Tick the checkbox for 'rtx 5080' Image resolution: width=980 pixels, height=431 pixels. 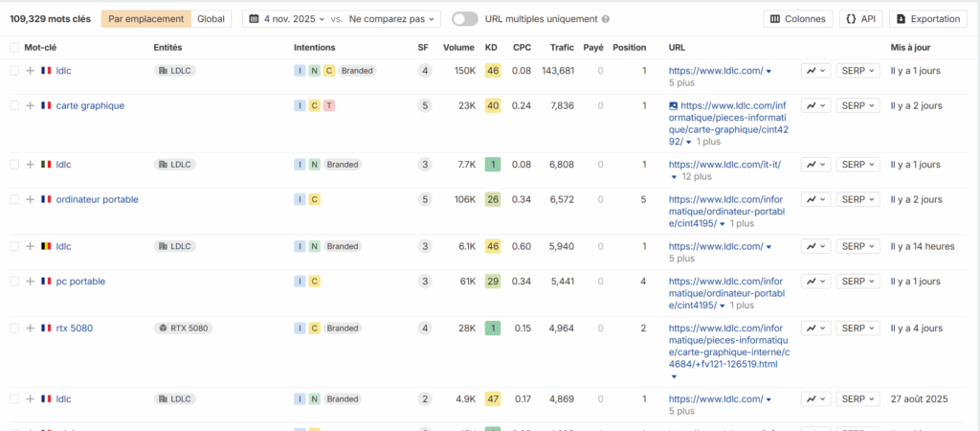tap(14, 328)
